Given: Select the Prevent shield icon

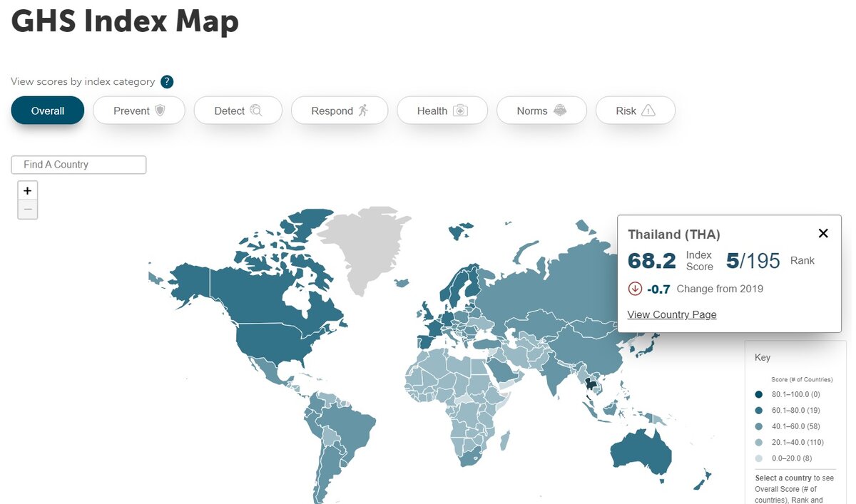Looking at the screenshot, I should pos(160,110).
